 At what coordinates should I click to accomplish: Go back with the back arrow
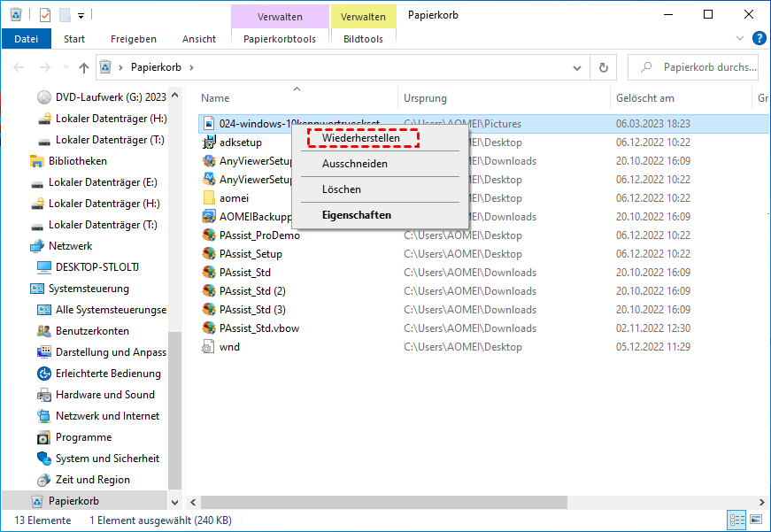19,67
